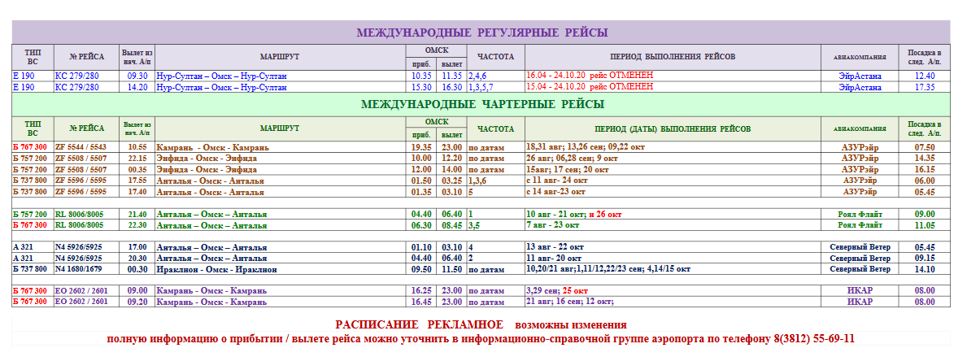
Task: Select departure time 09.30 for KC 279/280
Action: coord(137,76)
